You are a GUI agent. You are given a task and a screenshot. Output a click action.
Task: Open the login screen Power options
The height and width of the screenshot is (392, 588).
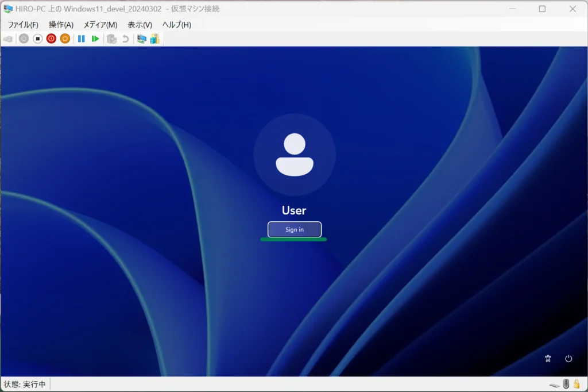568,359
